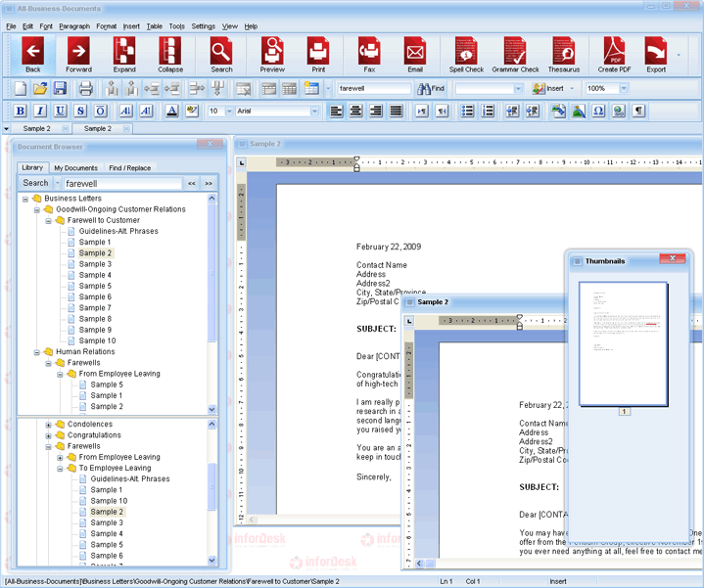Click the Export icon

656,55
